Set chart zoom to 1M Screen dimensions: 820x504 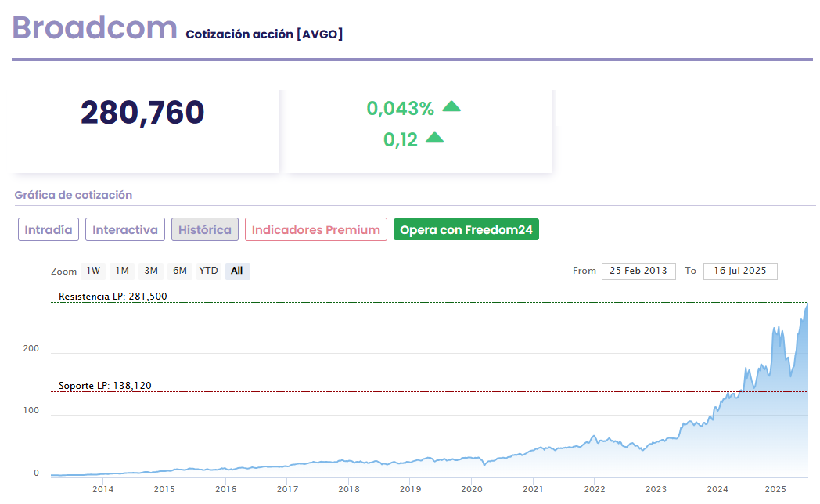pos(122,271)
